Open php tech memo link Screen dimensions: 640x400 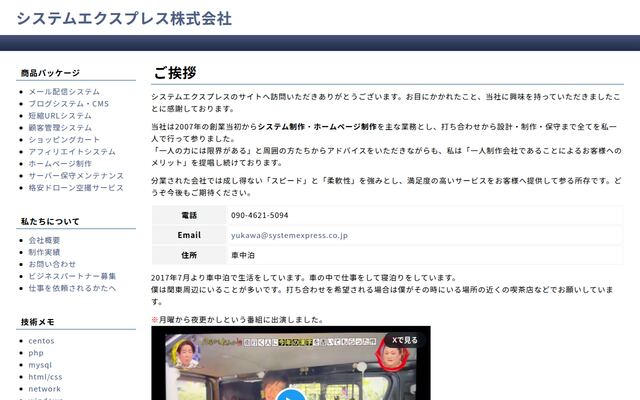coord(36,353)
